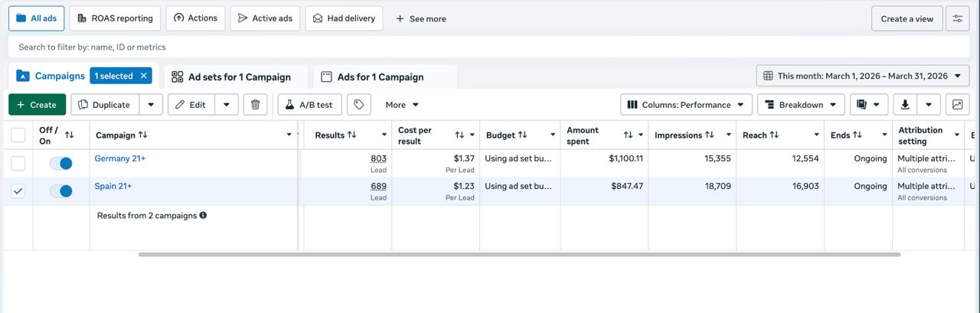Show Active ads view
This screenshot has height=313, width=980.
click(265, 18)
